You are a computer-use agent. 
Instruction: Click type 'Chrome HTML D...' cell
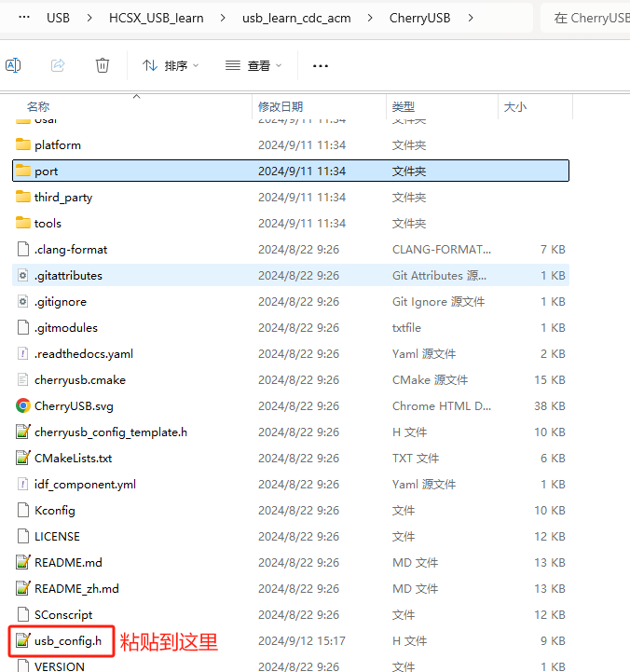[442, 406]
